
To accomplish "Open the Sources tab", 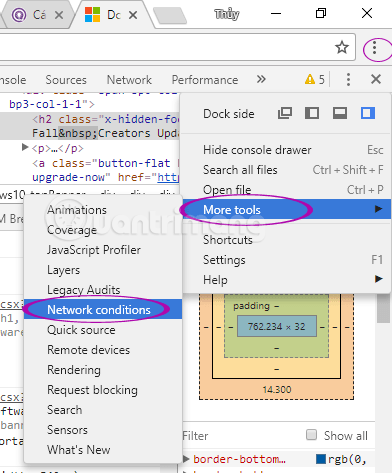I will pyautogui.click(x=66, y=80).
